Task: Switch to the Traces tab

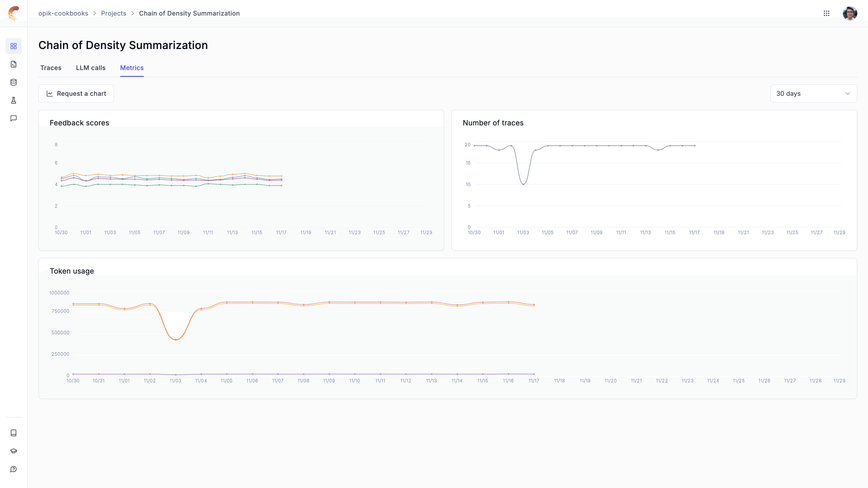Action: pyautogui.click(x=51, y=68)
